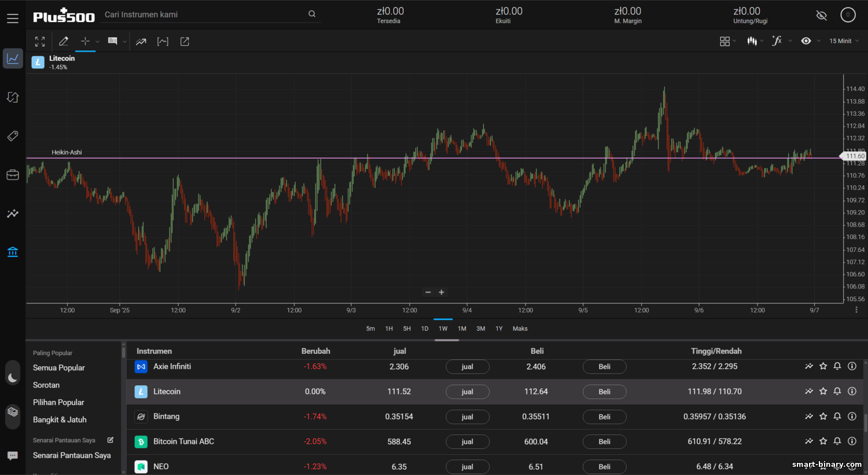
Task: Open the hamburger main menu
Action: click(13, 19)
